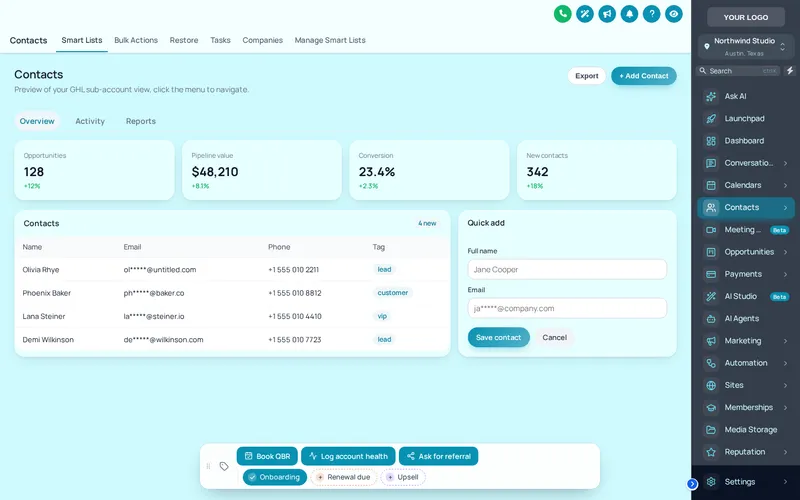Switch to the Activity sub-tab
This screenshot has height=500, width=800.
[x=90, y=121]
